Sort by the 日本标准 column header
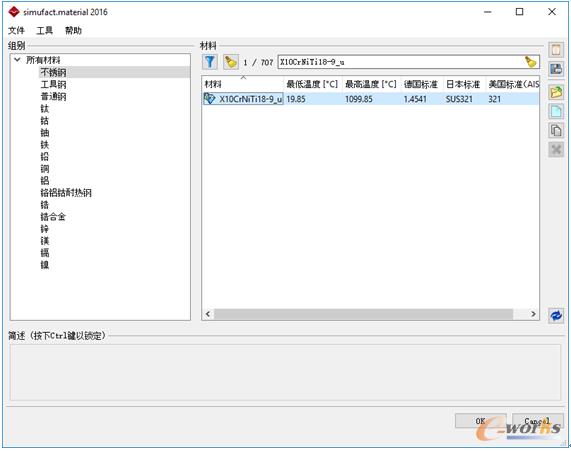The height and width of the screenshot is (451, 571). click(x=464, y=85)
